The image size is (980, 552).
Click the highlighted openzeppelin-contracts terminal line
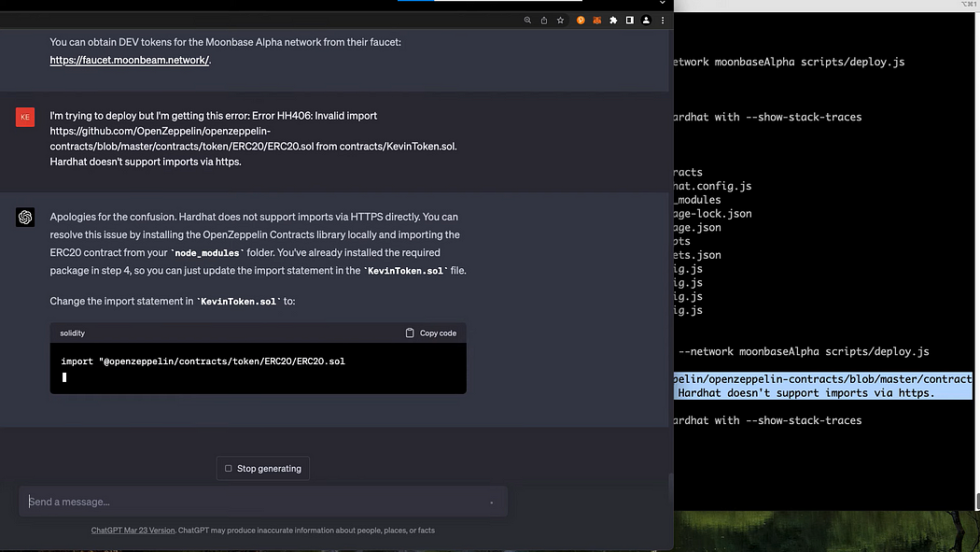point(822,379)
